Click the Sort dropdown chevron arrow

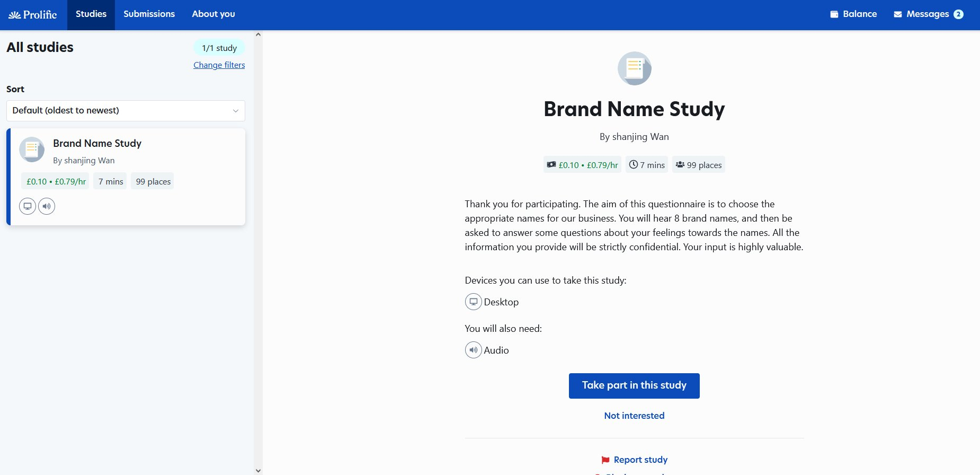point(236,111)
